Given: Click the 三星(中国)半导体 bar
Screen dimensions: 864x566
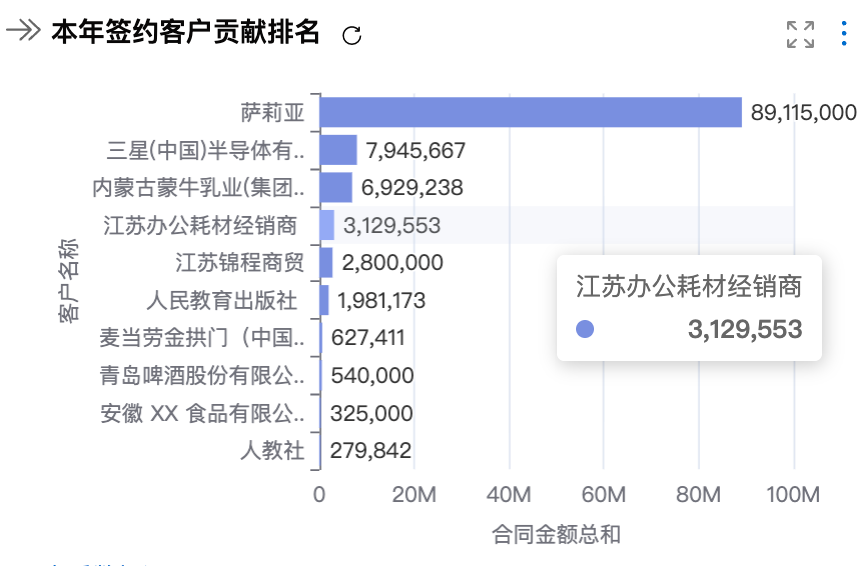Looking at the screenshot, I should (x=338, y=150).
